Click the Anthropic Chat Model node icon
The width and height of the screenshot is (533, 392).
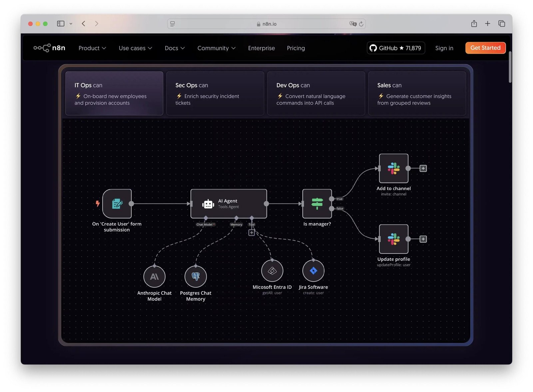coord(154,276)
